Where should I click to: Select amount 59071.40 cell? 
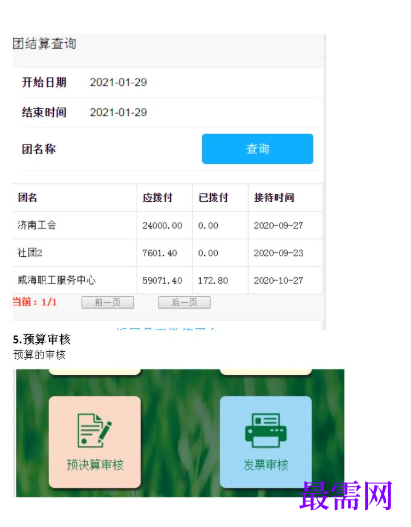[162, 280]
